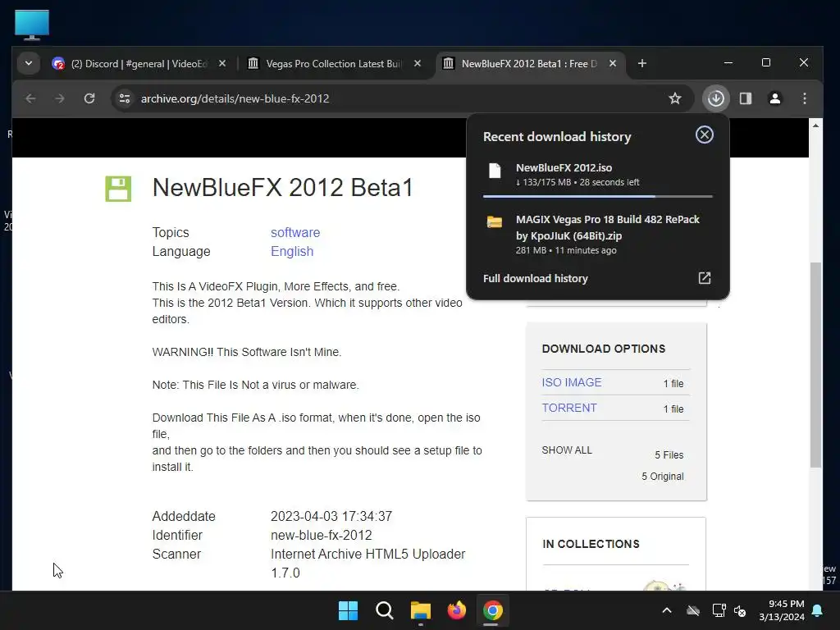Open Windows taskbar search
Screen dimensions: 840x630
(384, 610)
